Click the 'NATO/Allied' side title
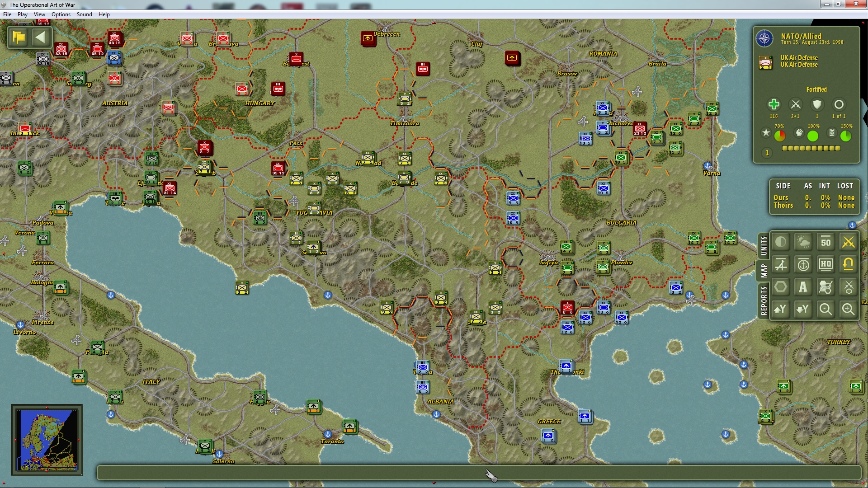 pyautogui.click(x=801, y=36)
